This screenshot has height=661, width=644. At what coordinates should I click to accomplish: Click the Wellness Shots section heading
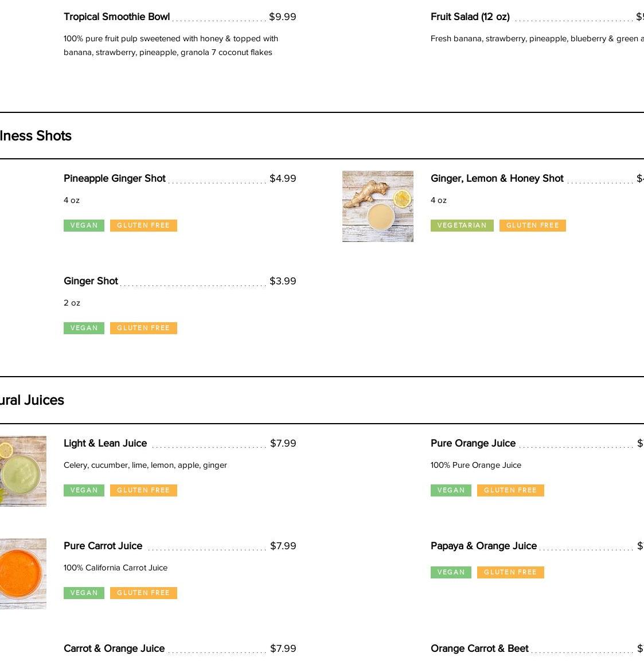(x=36, y=136)
